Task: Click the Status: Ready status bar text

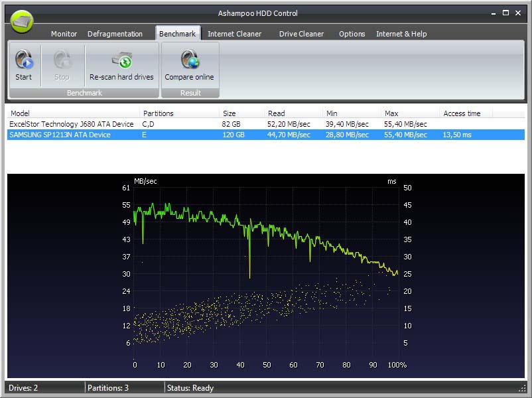Action: click(190, 388)
